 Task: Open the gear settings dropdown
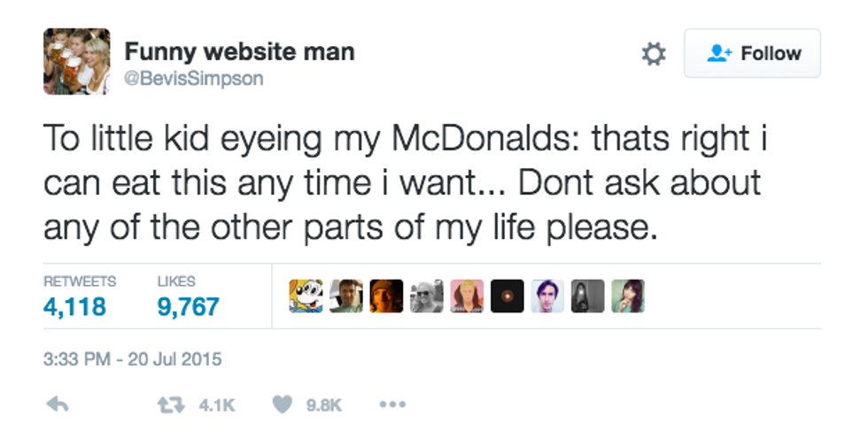653,54
